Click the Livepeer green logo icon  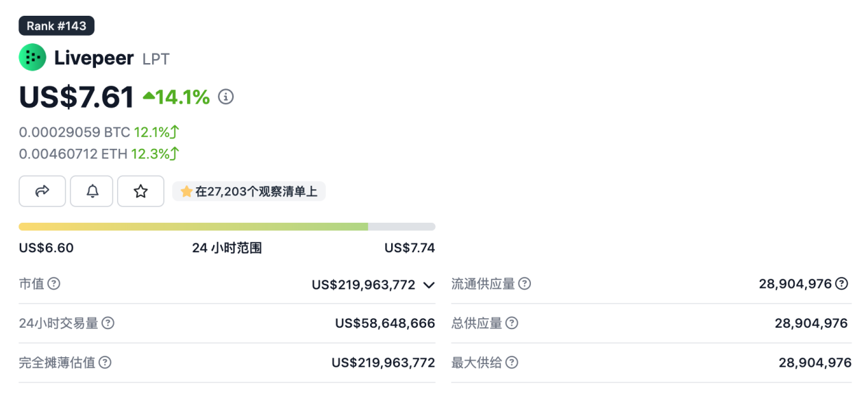pyautogui.click(x=32, y=58)
